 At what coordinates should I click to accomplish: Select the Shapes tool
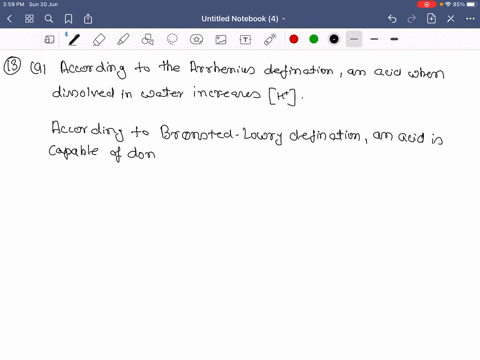[148, 40]
